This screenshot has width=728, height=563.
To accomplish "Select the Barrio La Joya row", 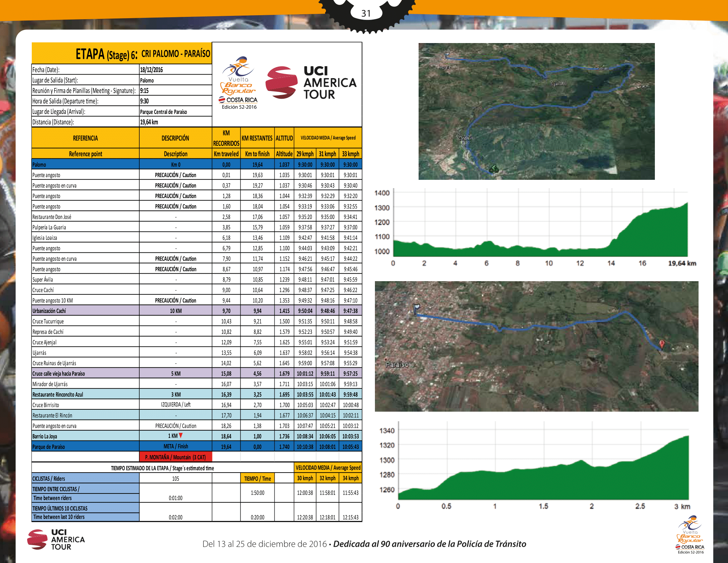I will (x=197, y=436).
